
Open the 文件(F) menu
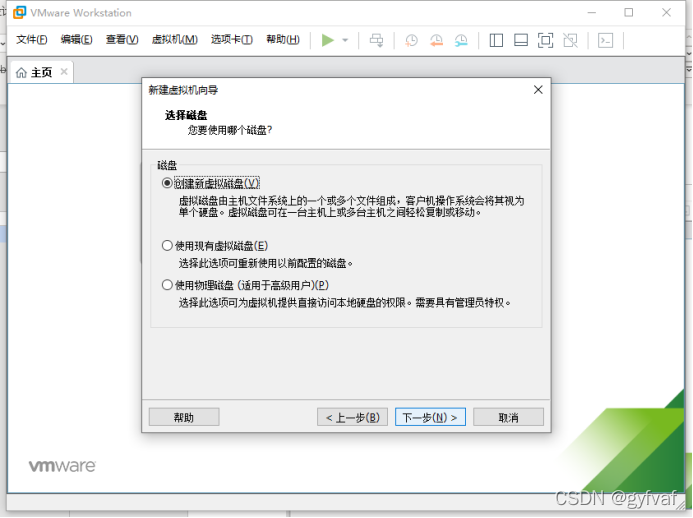point(31,40)
